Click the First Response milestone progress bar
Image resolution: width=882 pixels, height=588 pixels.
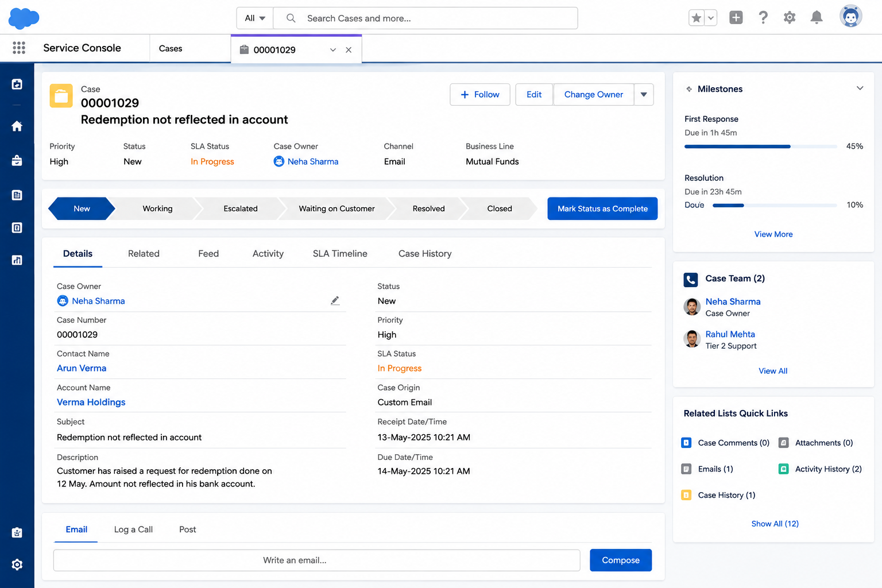click(761, 146)
